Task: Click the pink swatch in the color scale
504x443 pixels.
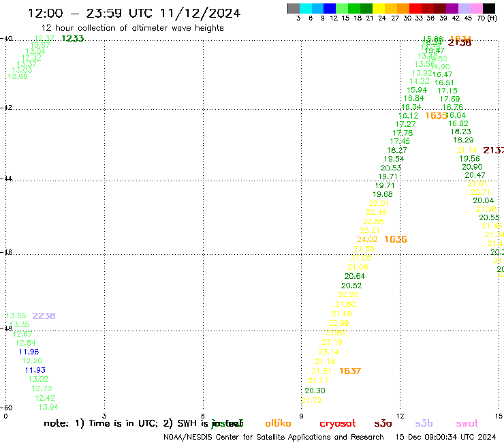Action: [x=477, y=9]
